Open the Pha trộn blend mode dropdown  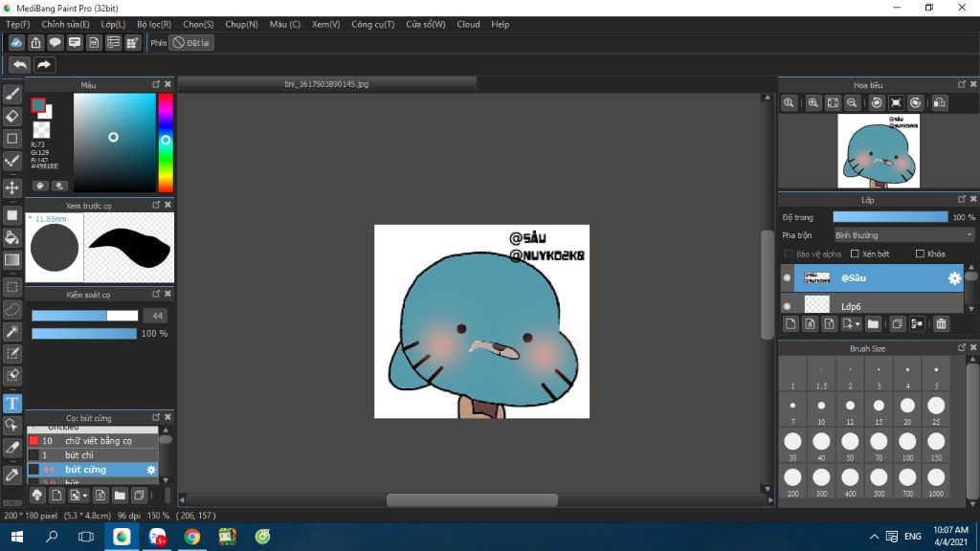tap(903, 235)
